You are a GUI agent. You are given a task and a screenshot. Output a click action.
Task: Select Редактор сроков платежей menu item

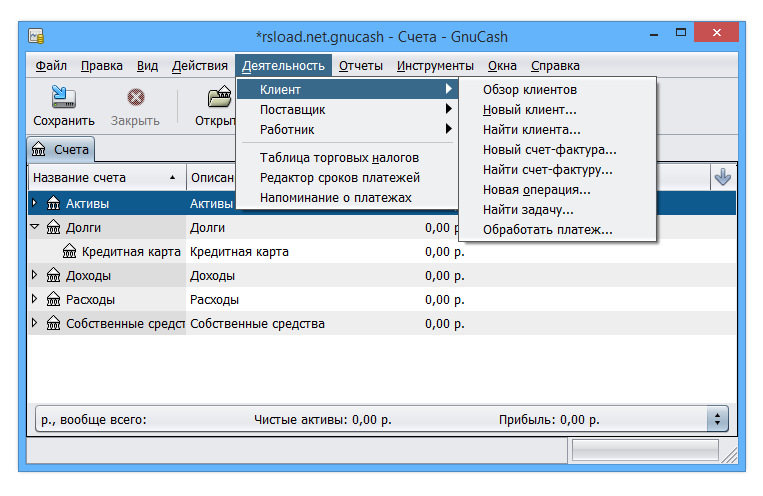click(347, 177)
